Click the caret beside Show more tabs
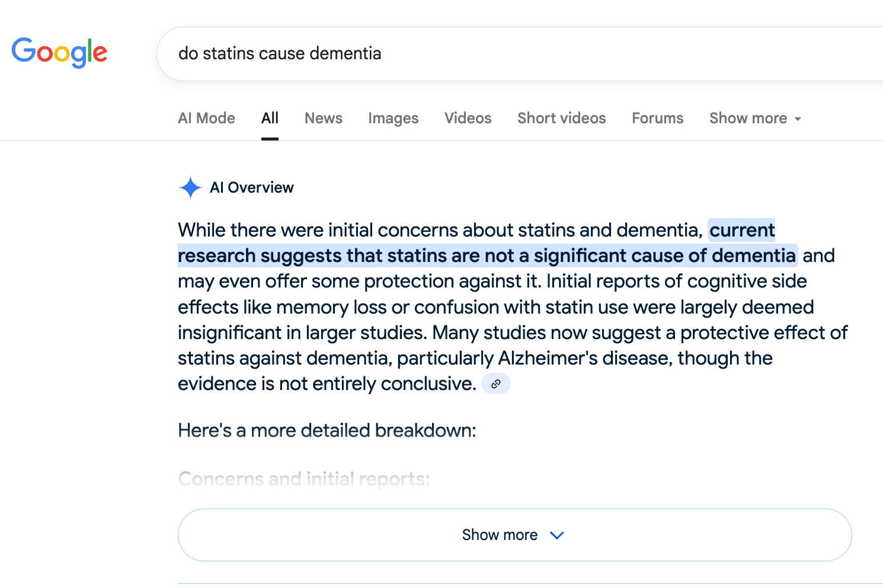 point(798,119)
